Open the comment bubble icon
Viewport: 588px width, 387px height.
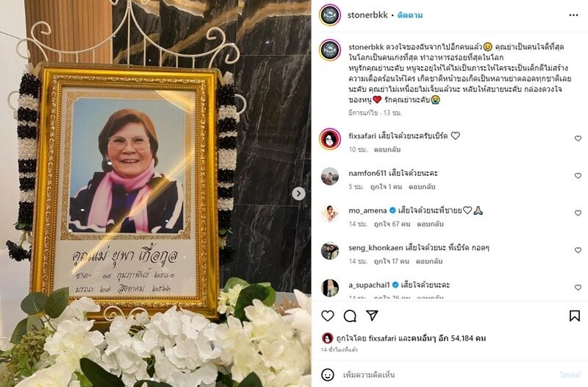click(350, 316)
